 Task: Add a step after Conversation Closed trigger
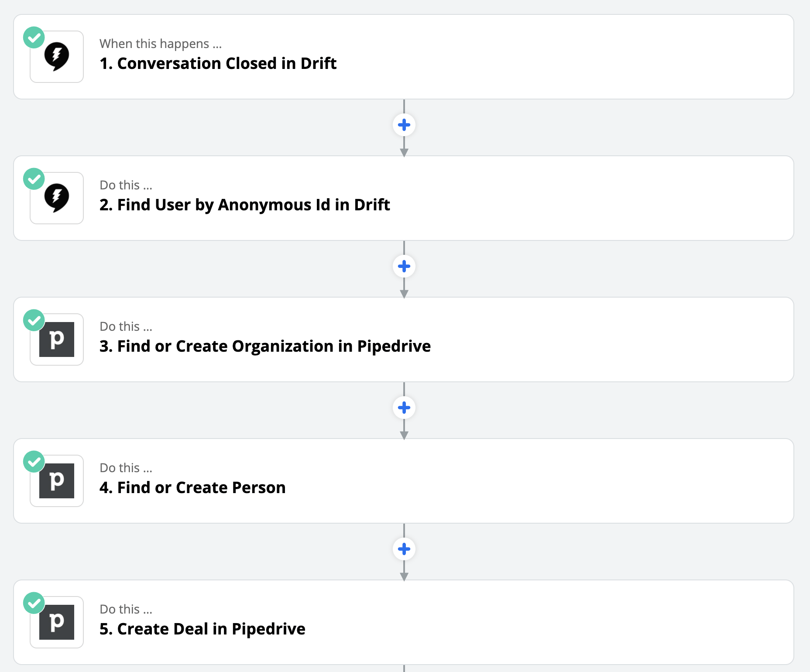point(404,125)
